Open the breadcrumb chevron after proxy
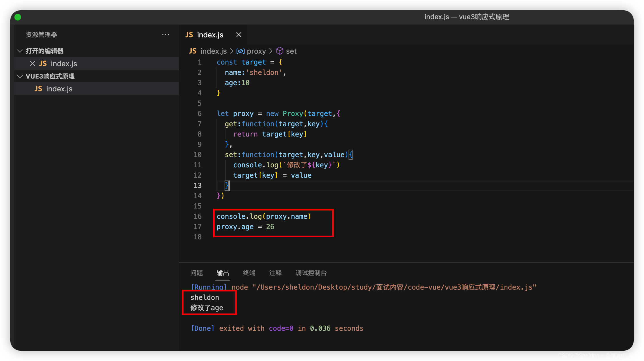Viewport: 644px width, 361px height. pyautogui.click(x=271, y=51)
